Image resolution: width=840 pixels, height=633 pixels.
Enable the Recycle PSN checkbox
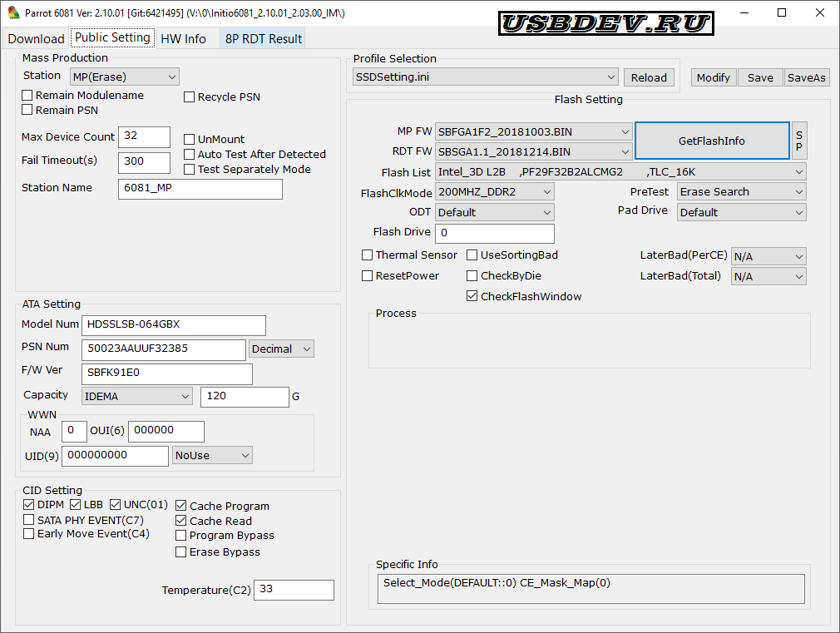(189, 97)
